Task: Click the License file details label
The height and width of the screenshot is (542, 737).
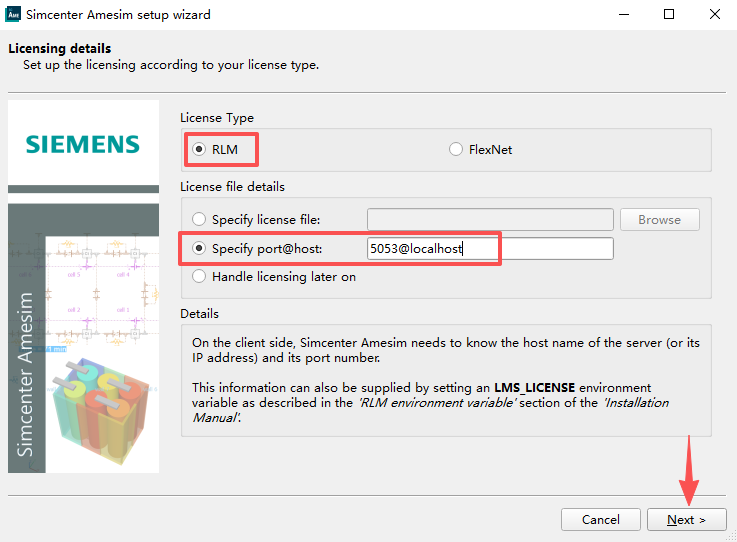Action: click(232, 187)
